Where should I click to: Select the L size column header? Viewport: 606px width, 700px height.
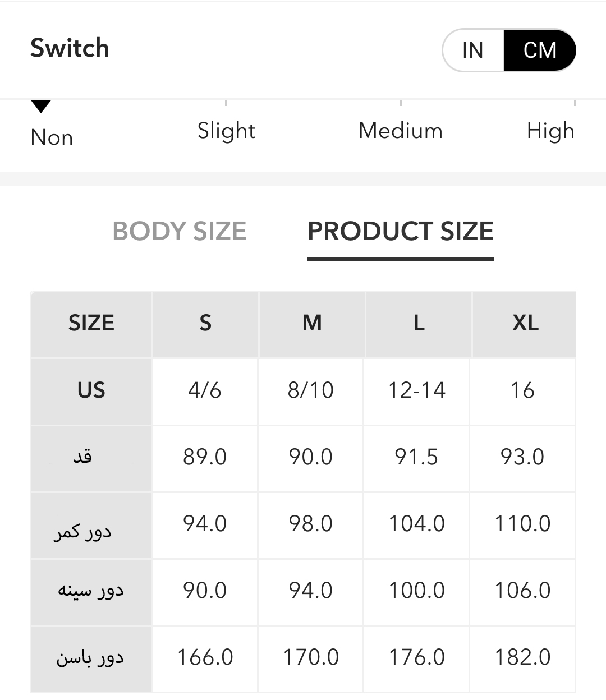click(x=419, y=323)
